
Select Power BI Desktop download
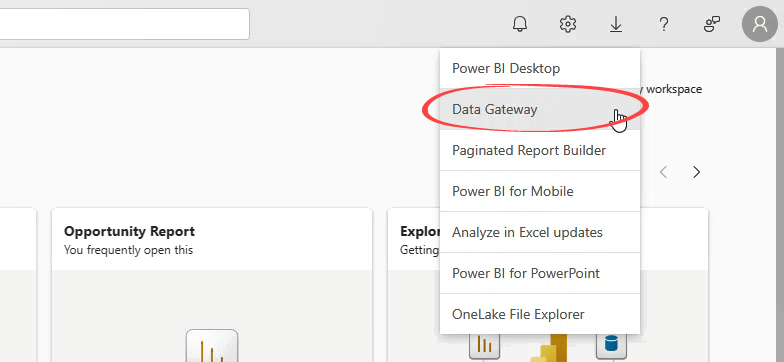[x=540, y=68]
